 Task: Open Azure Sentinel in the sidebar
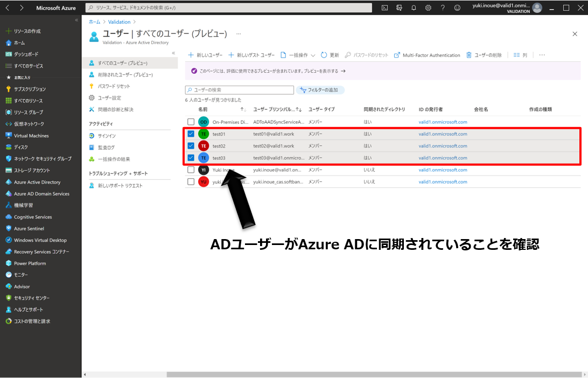25,228
